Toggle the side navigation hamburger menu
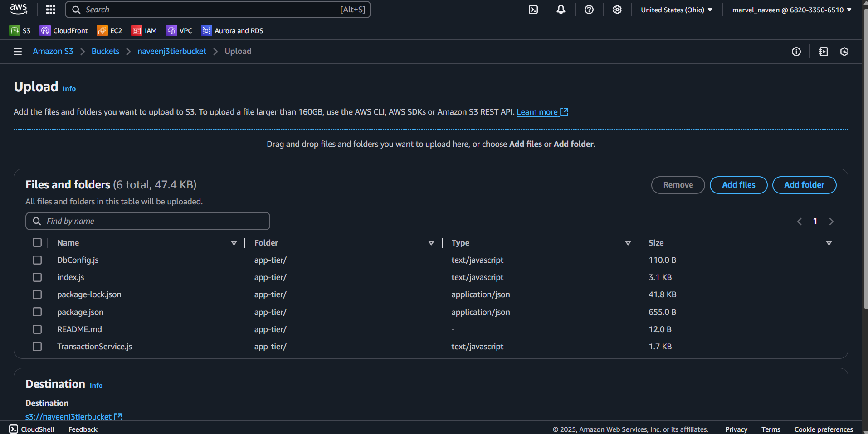Viewport: 868px width, 434px height. click(18, 52)
